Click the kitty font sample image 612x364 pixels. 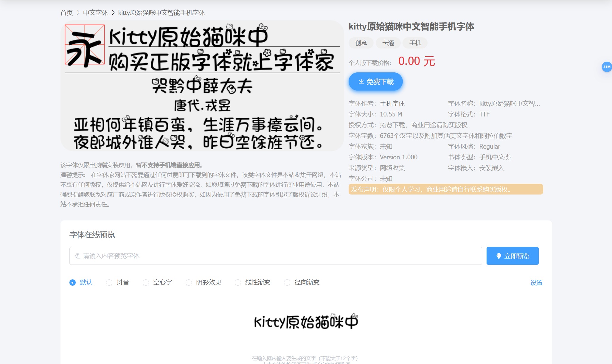202,86
